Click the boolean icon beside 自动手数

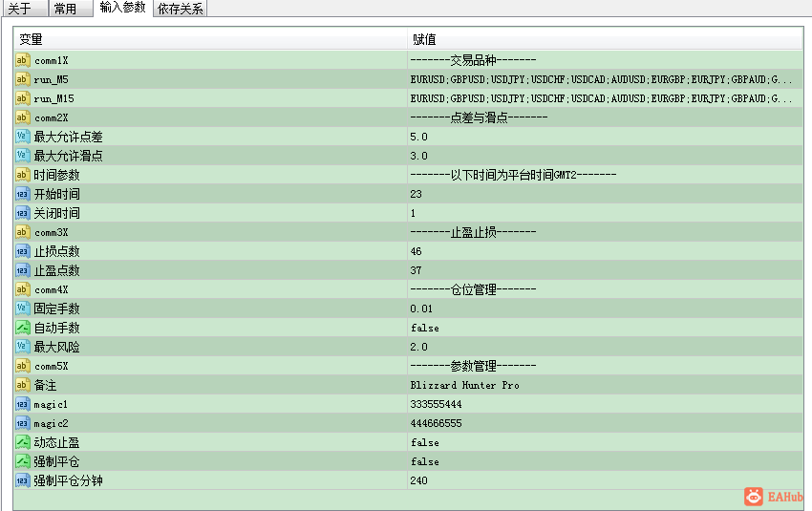[x=22, y=328]
